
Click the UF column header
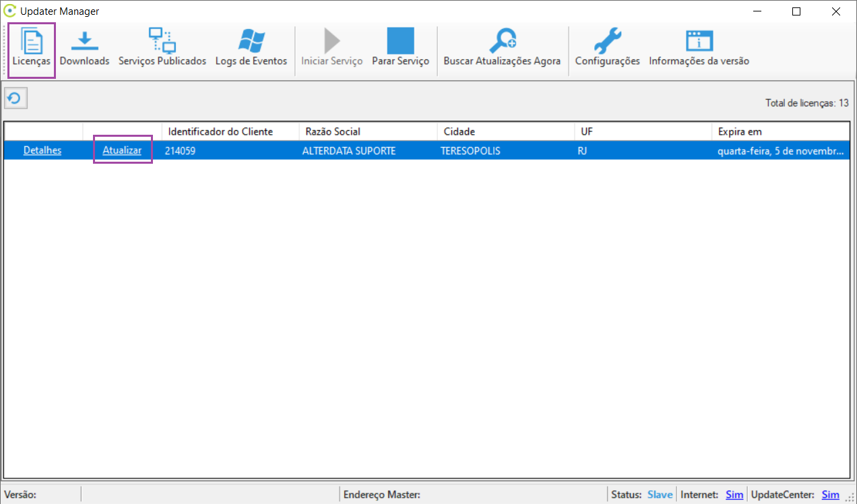click(x=587, y=131)
